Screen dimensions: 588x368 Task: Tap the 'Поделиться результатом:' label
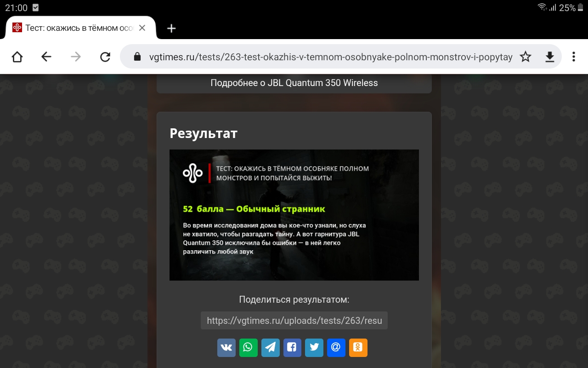coord(294,299)
